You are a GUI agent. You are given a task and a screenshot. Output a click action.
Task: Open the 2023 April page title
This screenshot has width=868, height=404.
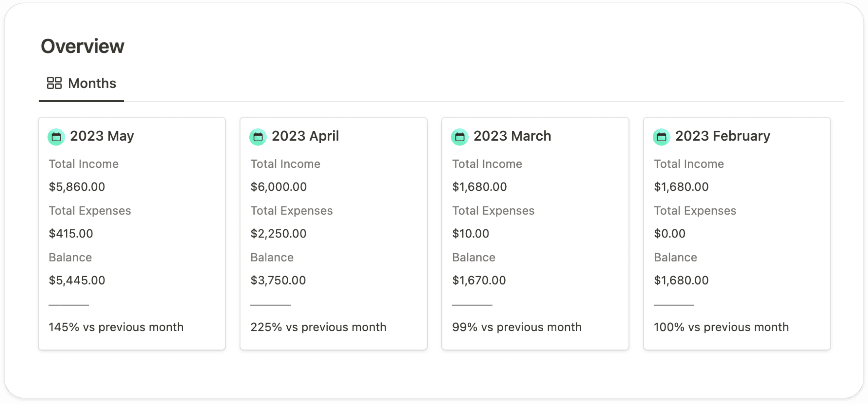click(x=305, y=136)
